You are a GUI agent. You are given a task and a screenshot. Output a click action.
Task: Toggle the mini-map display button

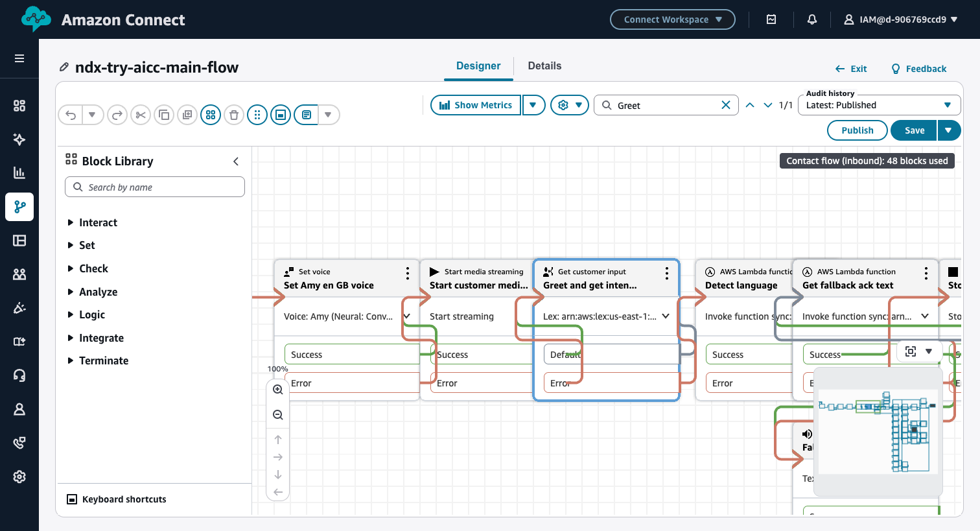(x=281, y=115)
